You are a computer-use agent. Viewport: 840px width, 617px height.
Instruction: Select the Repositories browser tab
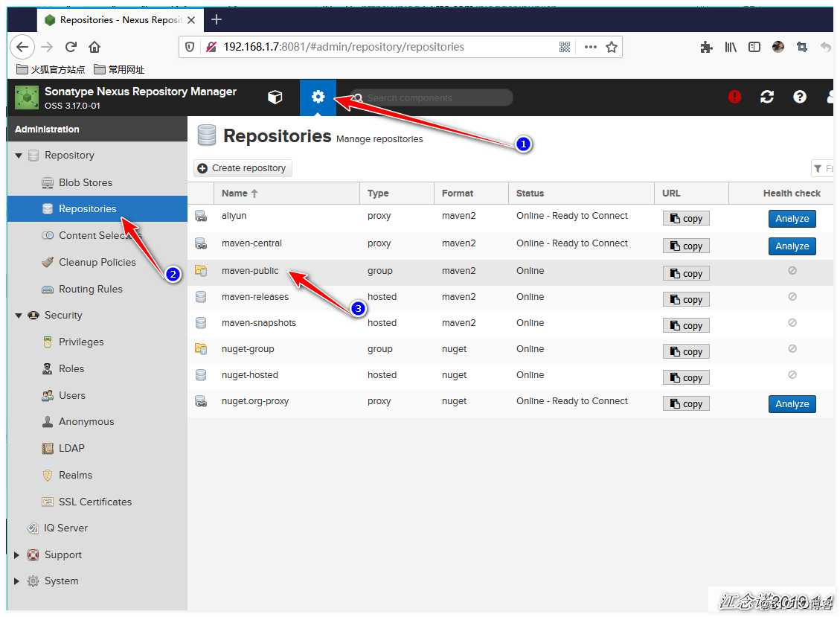click(120, 20)
